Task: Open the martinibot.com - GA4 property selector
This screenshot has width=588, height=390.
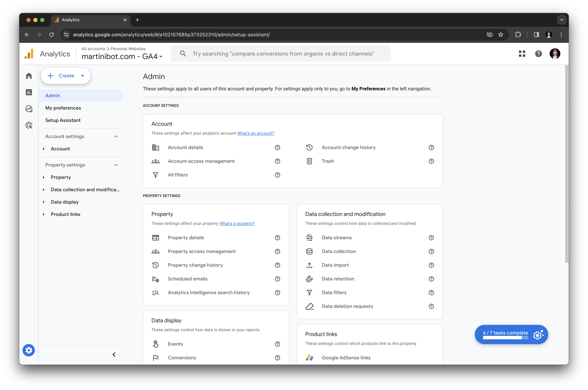Action: pyautogui.click(x=122, y=56)
